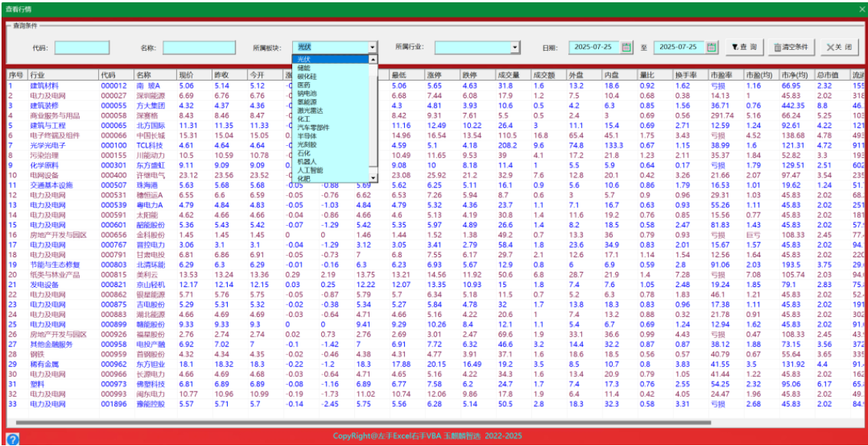Click stock code 001896
The height and width of the screenshot is (446, 868).
pyautogui.click(x=113, y=404)
